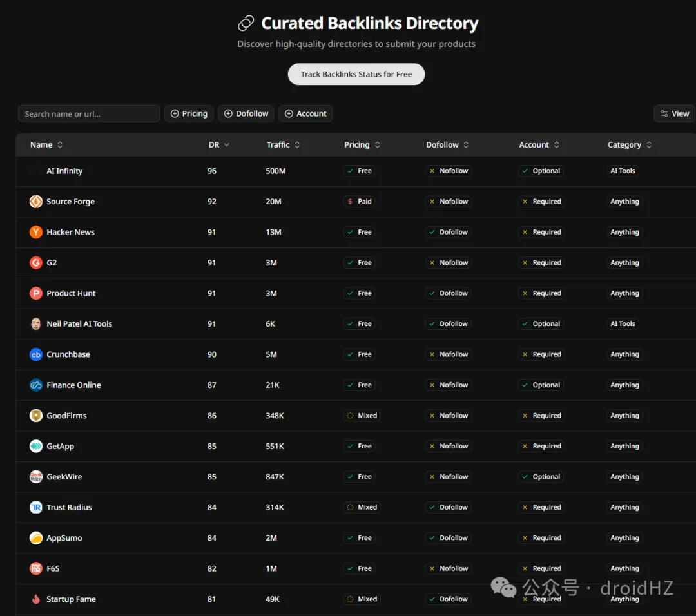Open the Account filter dropdown
Image resolution: width=696 pixels, height=616 pixels.
pos(305,114)
